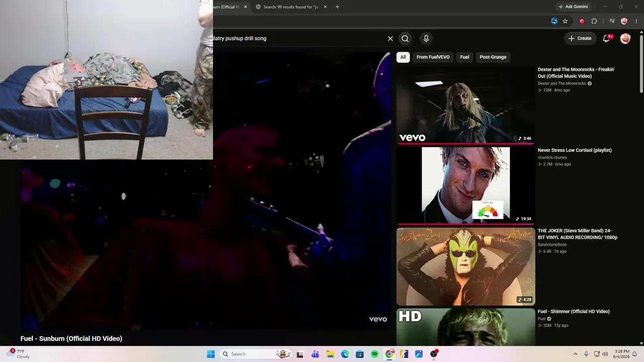The width and height of the screenshot is (644, 362).
Task: Open Never Stress Low Cortisol playlist title
Action: [x=575, y=150]
